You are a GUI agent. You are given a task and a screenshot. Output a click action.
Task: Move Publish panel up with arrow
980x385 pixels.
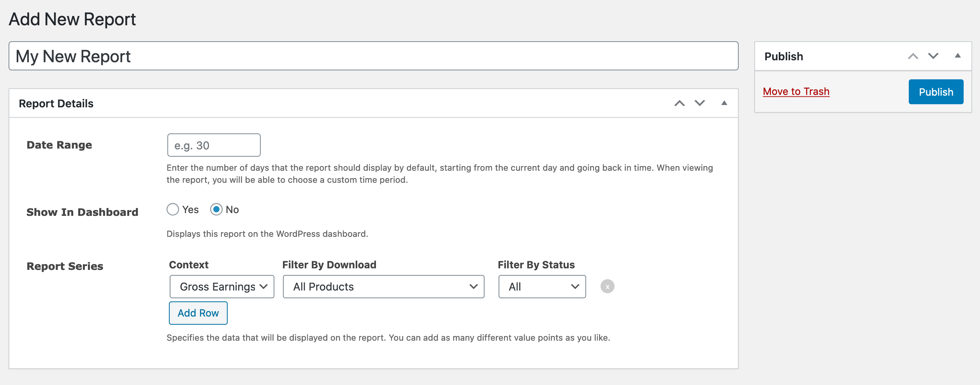pyautogui.click(x=913, y=56)
